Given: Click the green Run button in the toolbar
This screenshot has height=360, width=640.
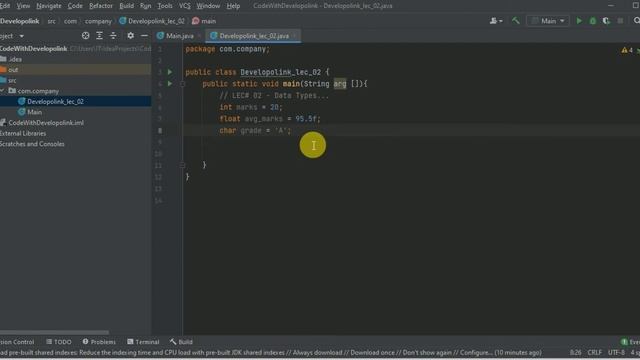Looking at the screenshot, I should 579,21.
